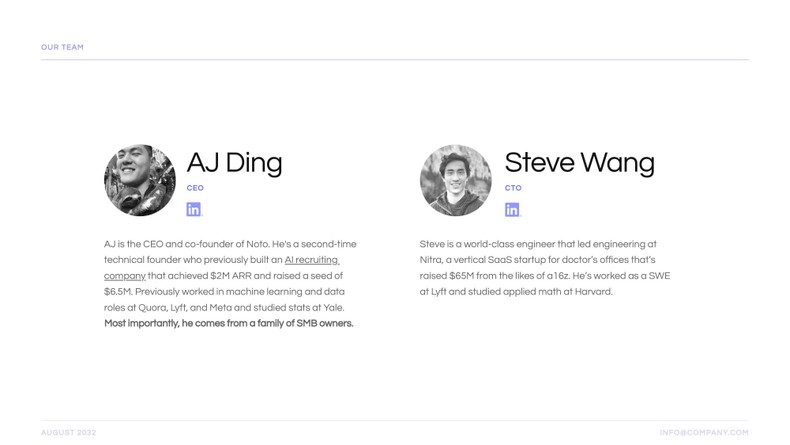790x445 pixels.
Task: Click the CEO title label
Action: pyautogui.click(x=195, y=188)
